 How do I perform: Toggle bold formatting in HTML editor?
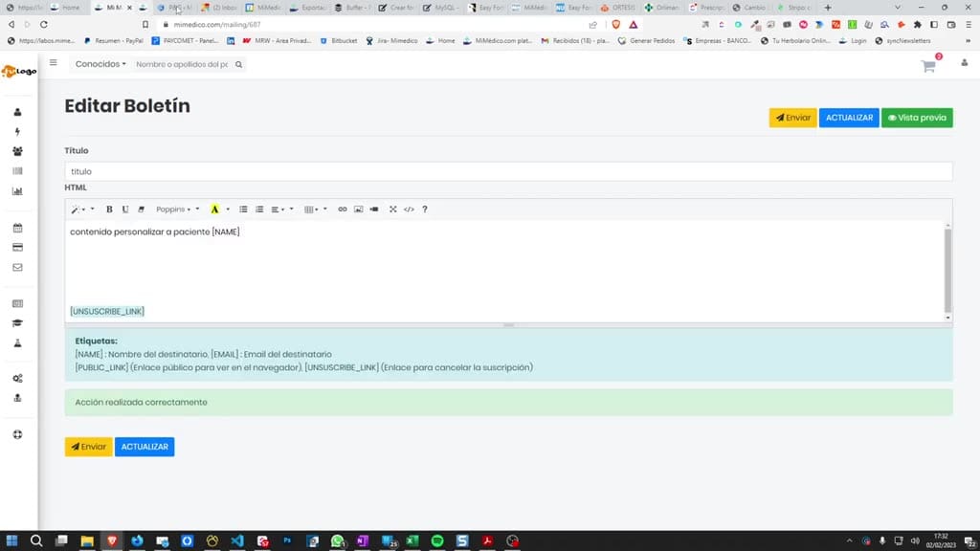click(109, 209)
